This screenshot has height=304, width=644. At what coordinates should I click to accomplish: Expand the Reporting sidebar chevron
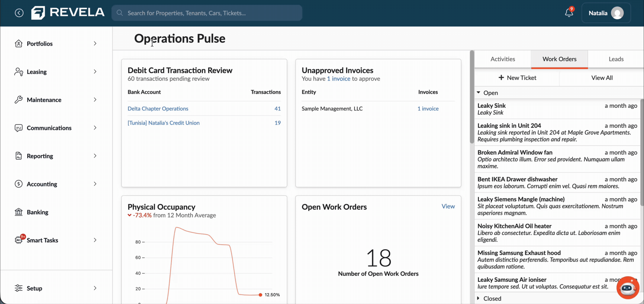[95, 156]
